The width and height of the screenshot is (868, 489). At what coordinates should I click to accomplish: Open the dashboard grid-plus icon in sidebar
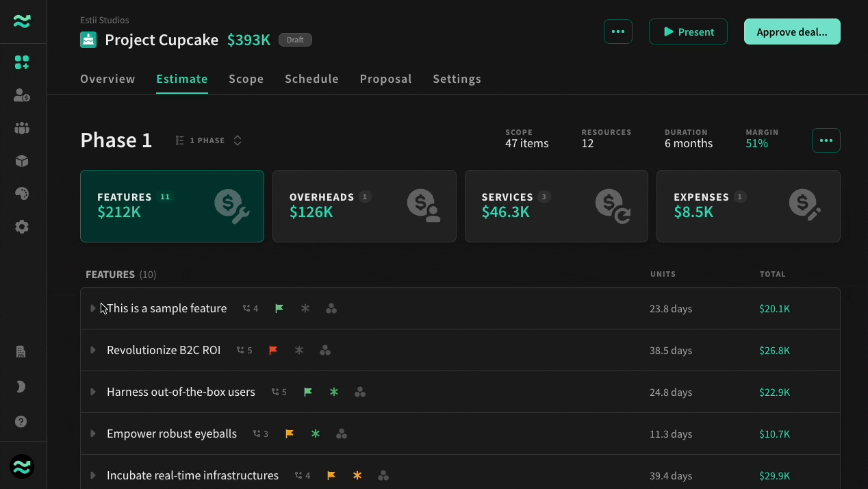tap(22, 62)
